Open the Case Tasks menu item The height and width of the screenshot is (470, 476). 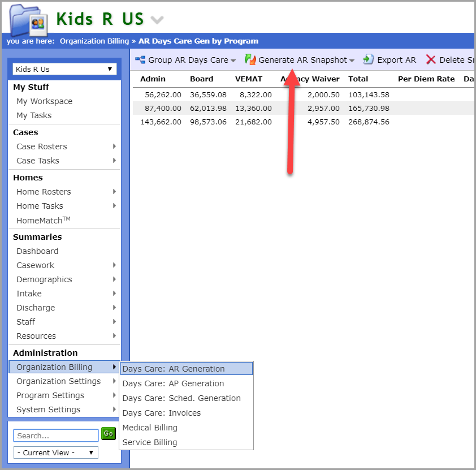[38, 161]
